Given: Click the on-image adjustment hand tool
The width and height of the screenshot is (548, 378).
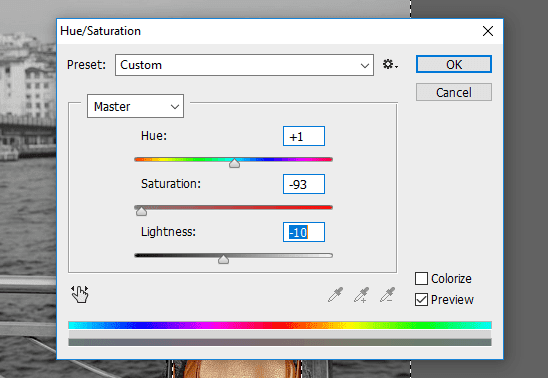Looking at the screenshot, I should [80, 294].
